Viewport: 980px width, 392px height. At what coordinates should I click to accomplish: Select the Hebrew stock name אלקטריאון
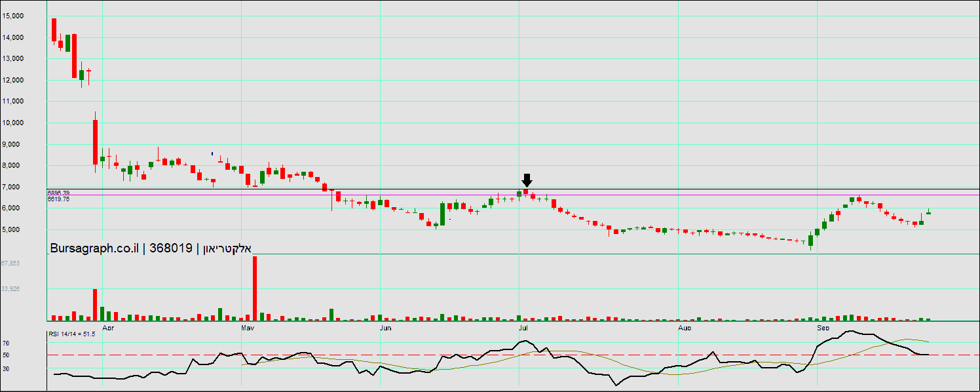[x=225, y=248]
